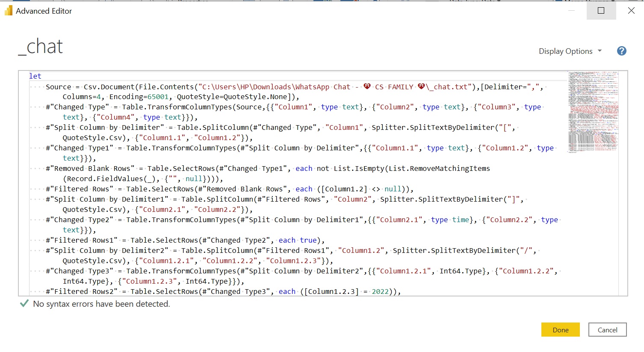Click the code minimap preview
The image size is (644, 352).
593,112
